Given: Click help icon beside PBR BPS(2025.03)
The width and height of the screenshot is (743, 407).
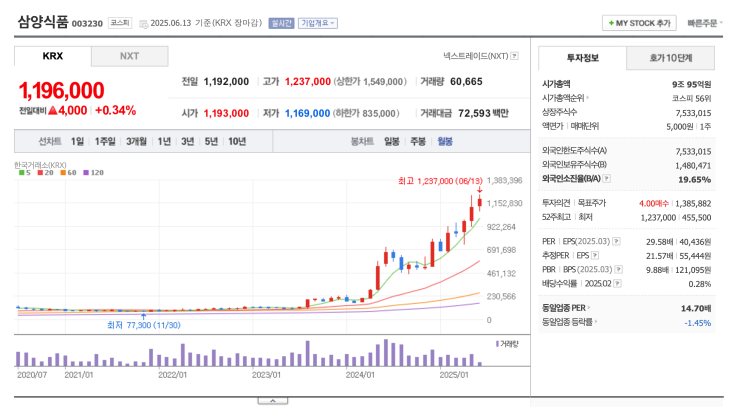Looking at the screenshot, I should [618, 269].
